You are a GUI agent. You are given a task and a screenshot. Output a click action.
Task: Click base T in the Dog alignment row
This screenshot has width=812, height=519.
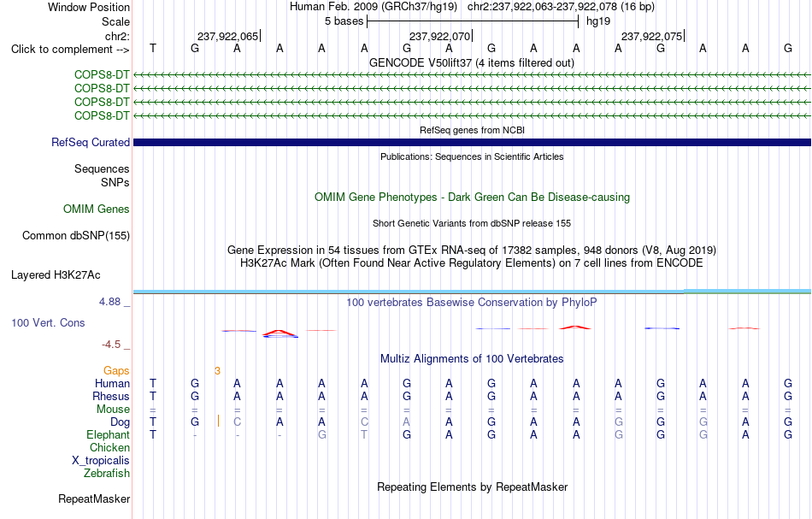pyautogui.click(x=153, y=422)
